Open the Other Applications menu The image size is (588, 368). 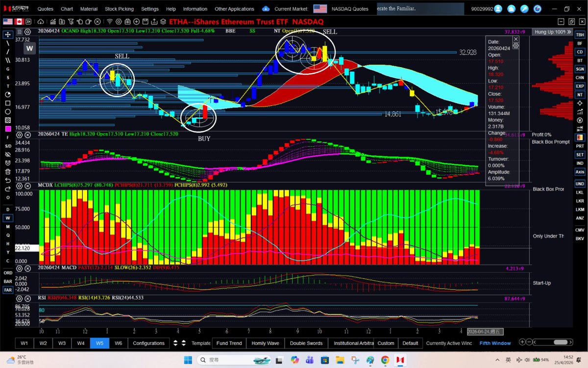[234, 9]
